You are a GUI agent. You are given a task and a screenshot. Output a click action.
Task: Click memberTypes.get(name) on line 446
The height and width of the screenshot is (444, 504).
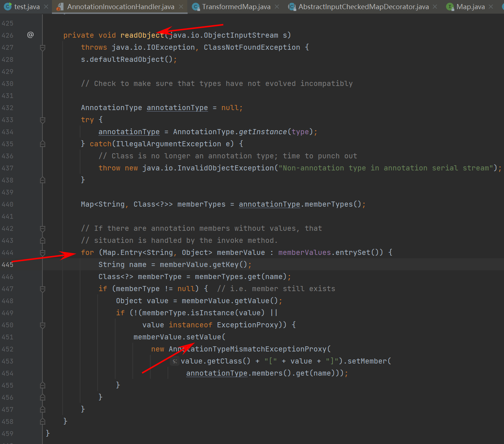241,276
